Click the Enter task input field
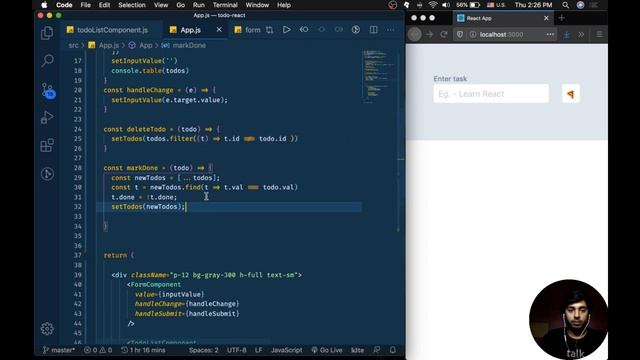640x360 pixels. pos(491,94)
